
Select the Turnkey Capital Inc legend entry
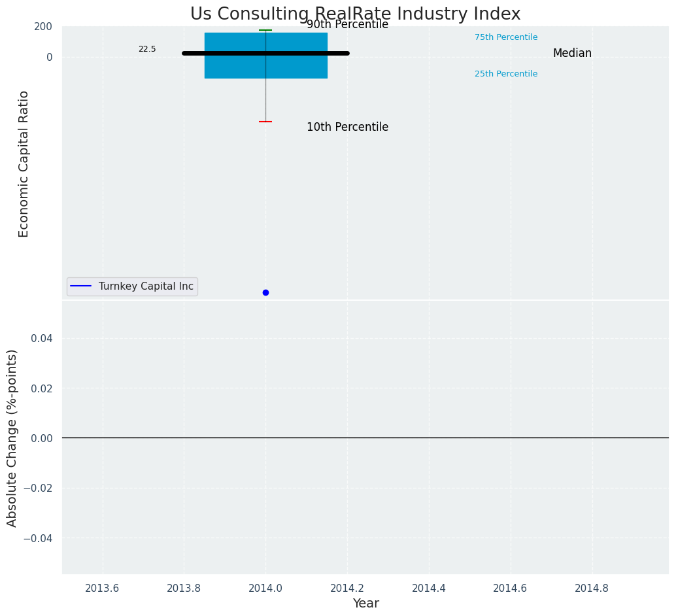pyautogui.click(x=146, y=286)
